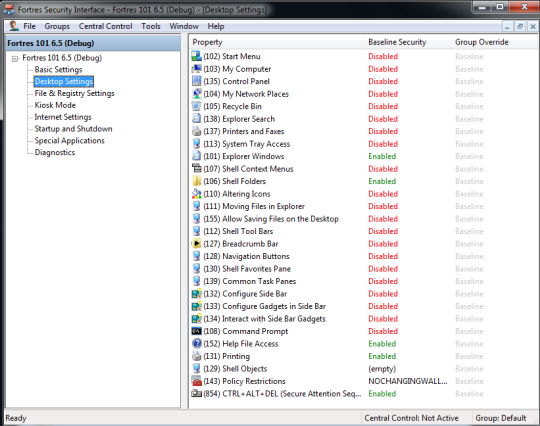Click the Command Prompt row icon
The image size is (540, 426).
coord(196,331)
